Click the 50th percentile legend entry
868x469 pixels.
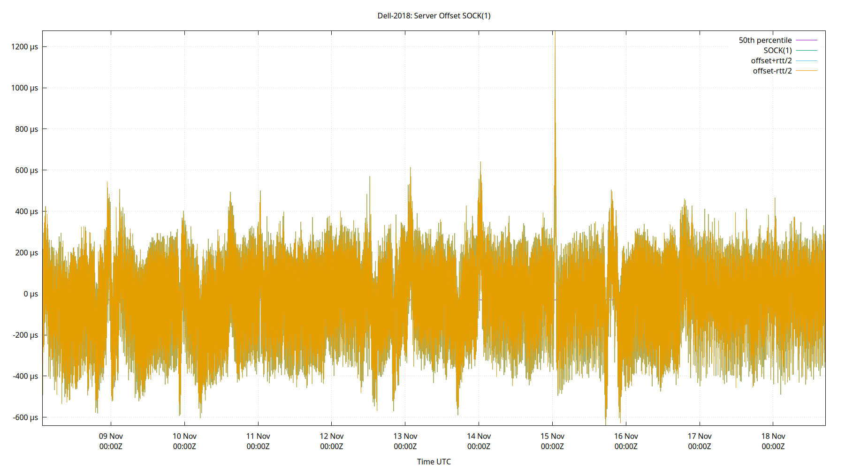coord(764,40)
